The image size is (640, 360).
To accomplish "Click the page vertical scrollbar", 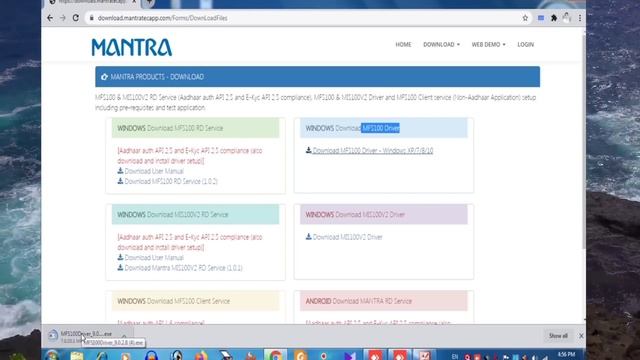I will 584,141.
